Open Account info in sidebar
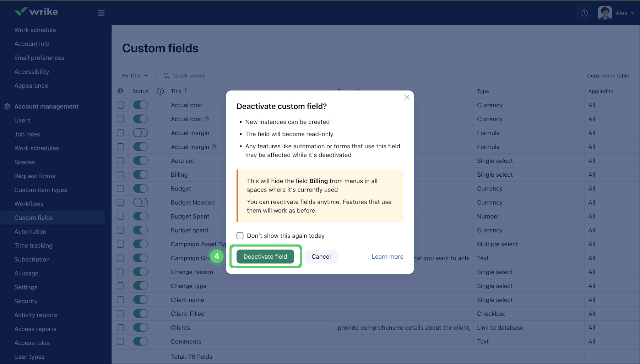This screenshot has height=364, width=640. pos(32,44)
